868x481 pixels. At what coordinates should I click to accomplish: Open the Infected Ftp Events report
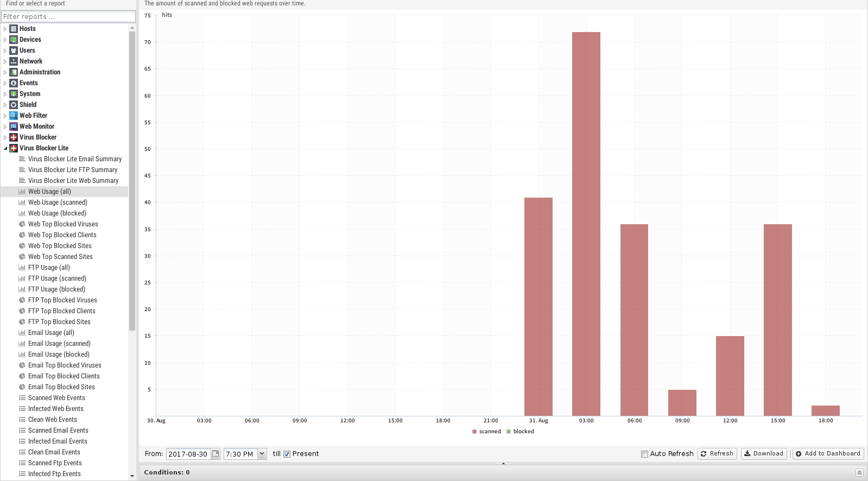[54, 474]
